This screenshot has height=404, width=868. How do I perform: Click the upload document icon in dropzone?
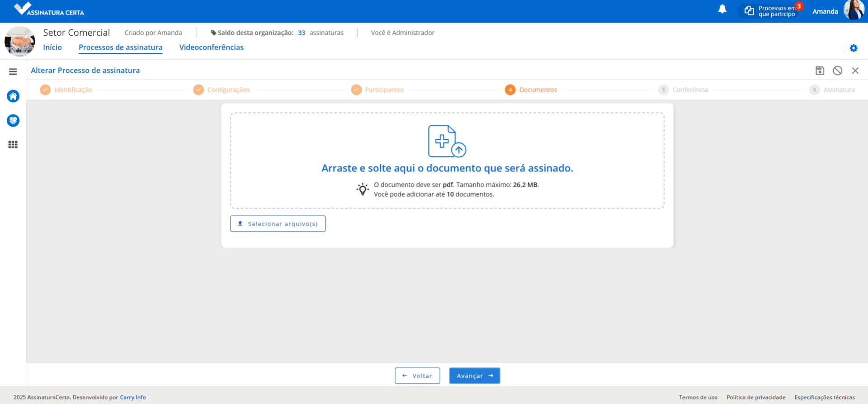point(447,141)
